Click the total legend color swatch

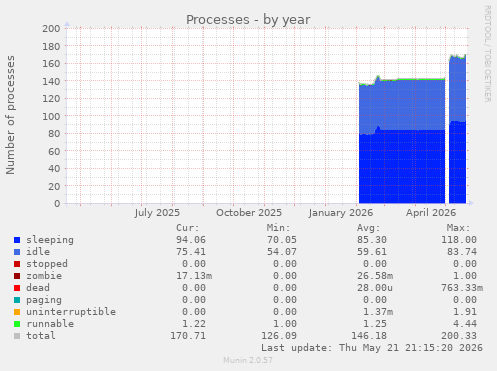17,336
